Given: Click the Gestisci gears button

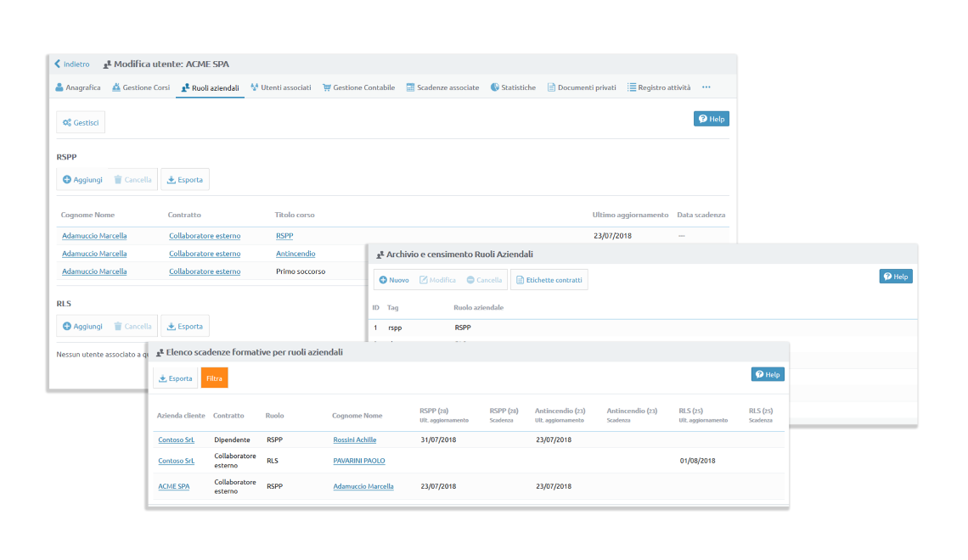Looking at the screenshot, I should point(81,123).
